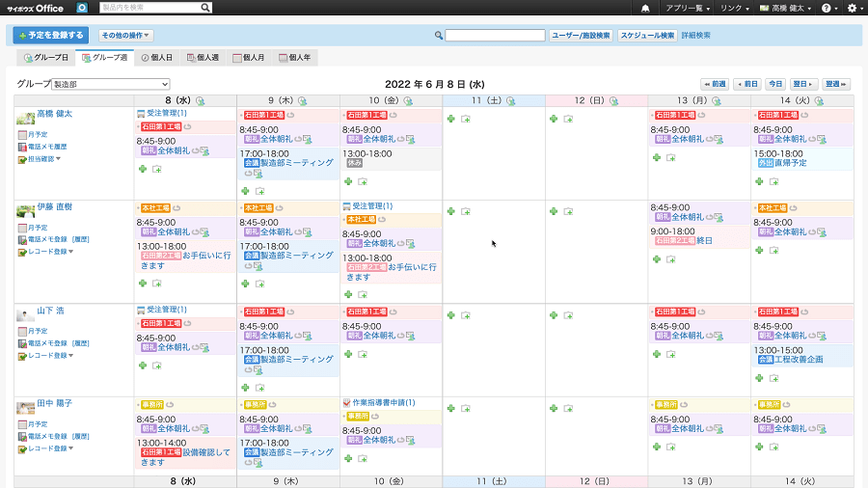Expand the グループ 製造部 dropdown
868x488 pixels.
pos(111,84)
